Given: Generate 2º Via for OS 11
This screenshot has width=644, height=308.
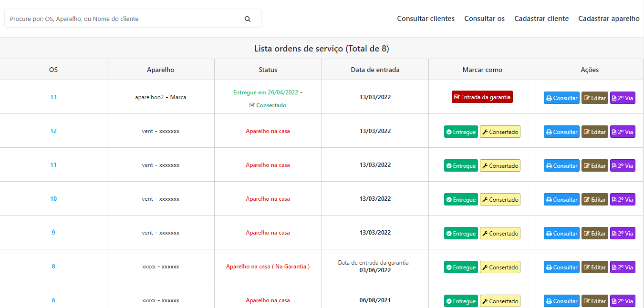Looking at the screenshot, I should [x=623, y=166].
